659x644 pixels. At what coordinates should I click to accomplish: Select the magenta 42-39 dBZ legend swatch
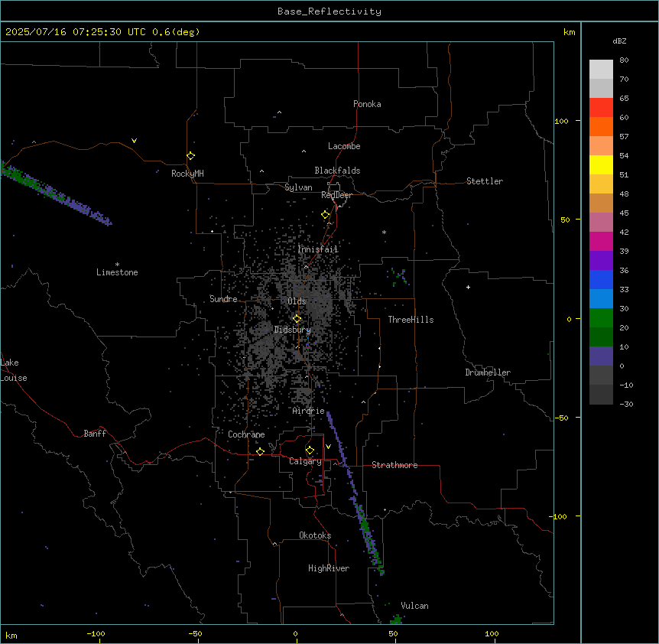[601, 241]
